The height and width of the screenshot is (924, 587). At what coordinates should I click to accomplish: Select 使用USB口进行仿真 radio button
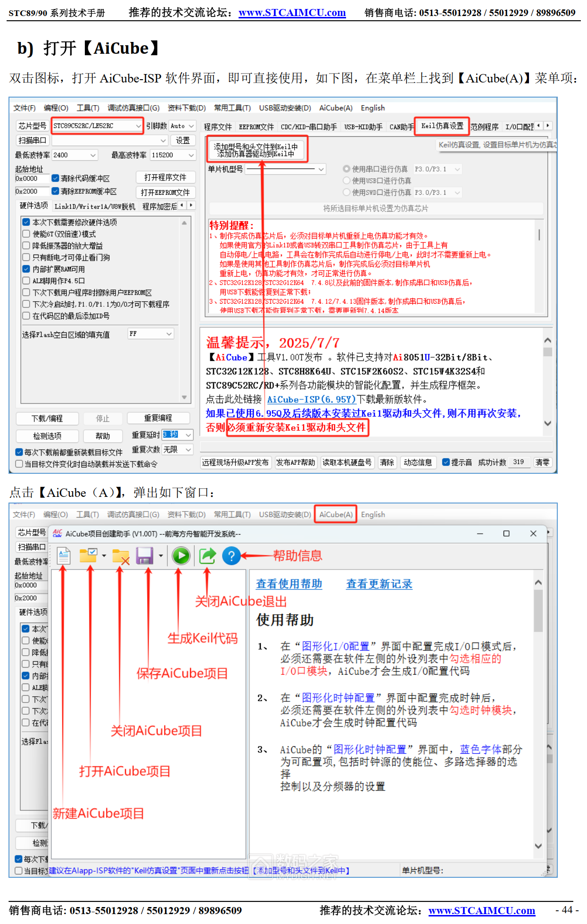[x=347, y=181]
